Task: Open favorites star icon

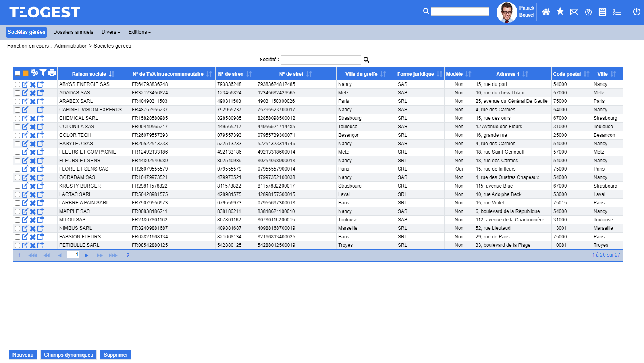Action: pos(560,12)
